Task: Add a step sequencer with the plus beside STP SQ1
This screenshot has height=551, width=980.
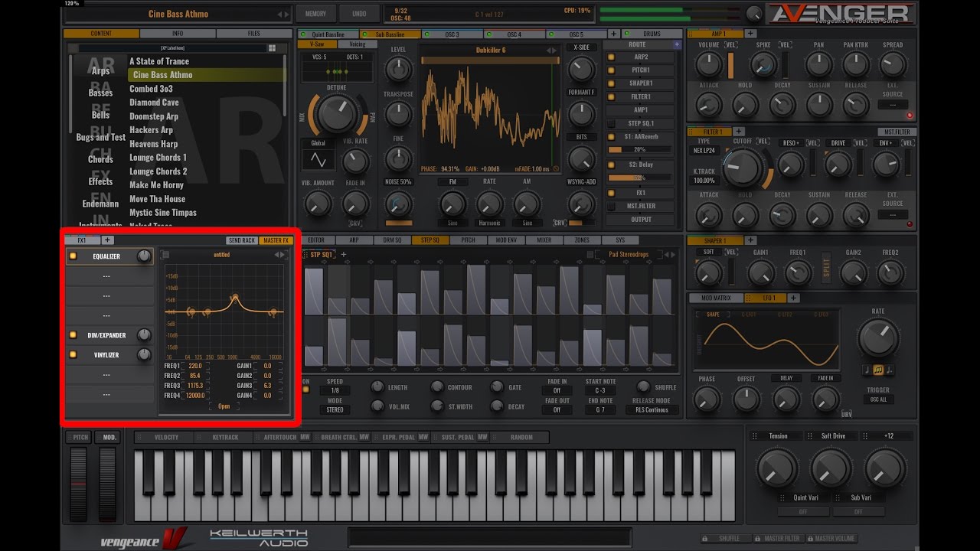Action: 343,254
